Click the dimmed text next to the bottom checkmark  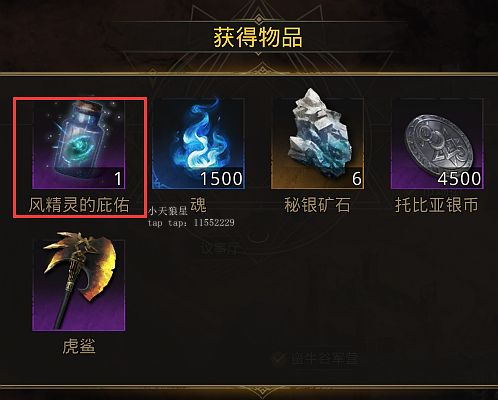325,359
